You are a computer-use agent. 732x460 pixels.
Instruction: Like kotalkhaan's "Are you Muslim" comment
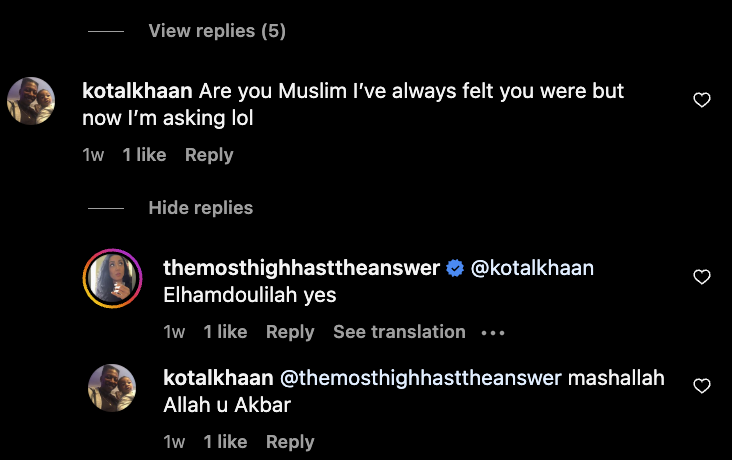coord(702,99)
